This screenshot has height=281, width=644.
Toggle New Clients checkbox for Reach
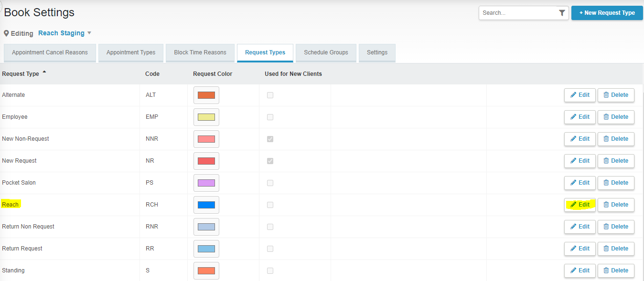click(x=270, y=205)
